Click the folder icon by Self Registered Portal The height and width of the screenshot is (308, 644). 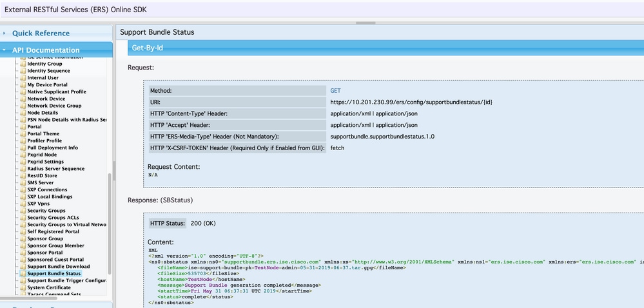click(x=23, y=231)
